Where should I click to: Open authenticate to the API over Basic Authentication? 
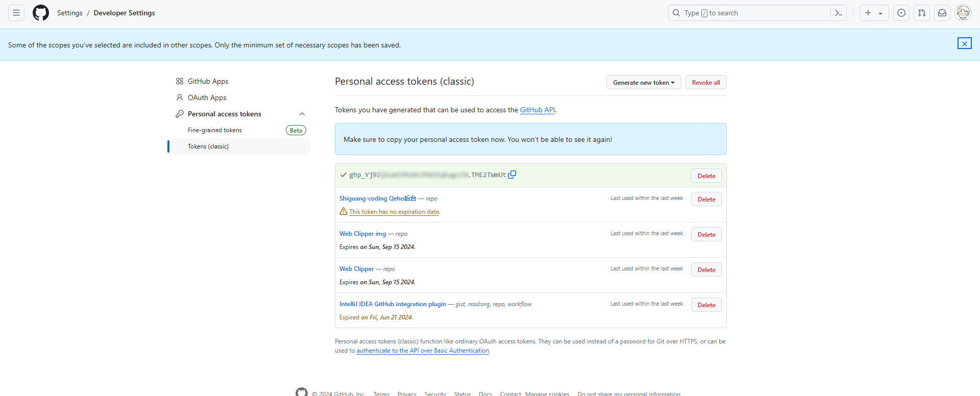(x=423, y=351)
